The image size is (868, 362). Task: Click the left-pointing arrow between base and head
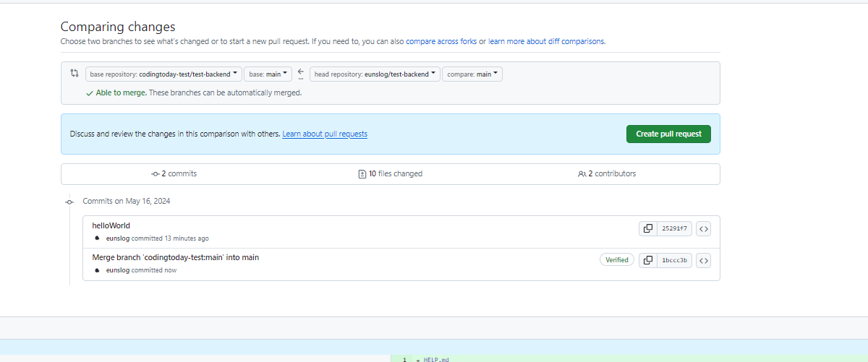[301, 71]
